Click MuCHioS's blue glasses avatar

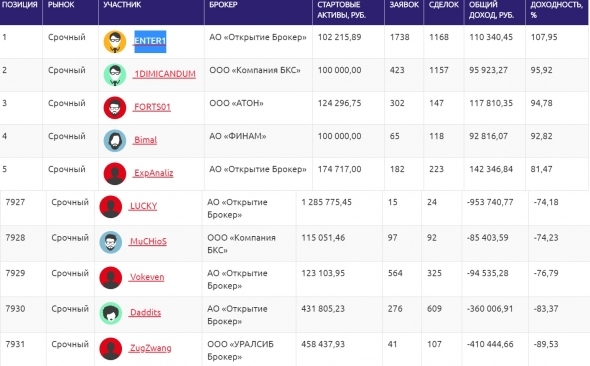(111, 242)
